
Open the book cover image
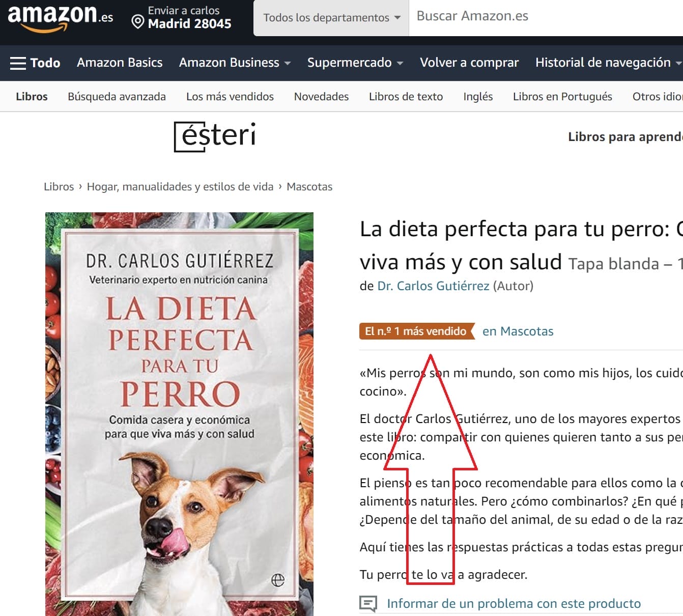coord(179,414)
